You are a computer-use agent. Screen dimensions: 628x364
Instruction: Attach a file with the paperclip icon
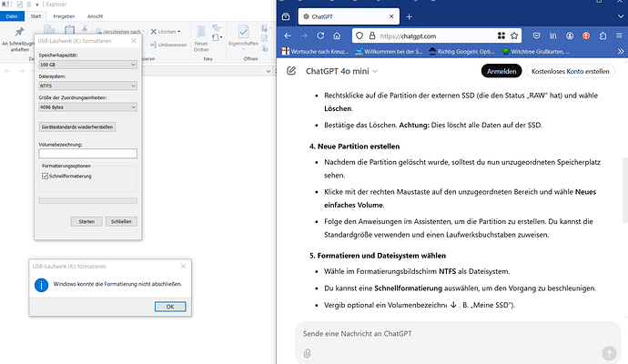coord(307,353)
